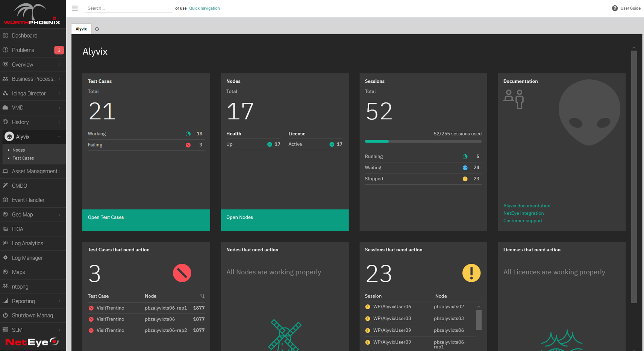Expand the Overview menu chevron
Screen dimensions: 644x351
[59, 65]
